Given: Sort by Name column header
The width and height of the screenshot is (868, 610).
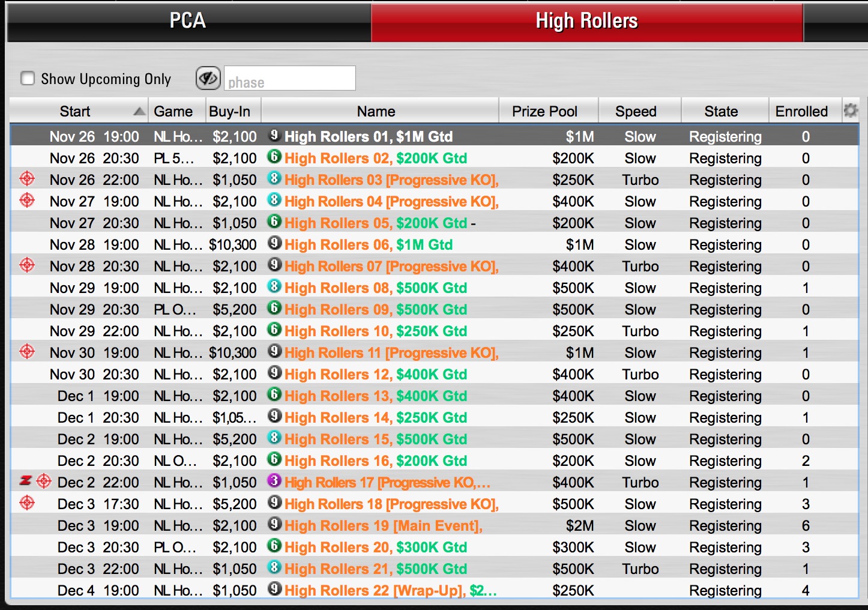Looking at the screenshot, I should pyautogui.click(x=380, y=111).
